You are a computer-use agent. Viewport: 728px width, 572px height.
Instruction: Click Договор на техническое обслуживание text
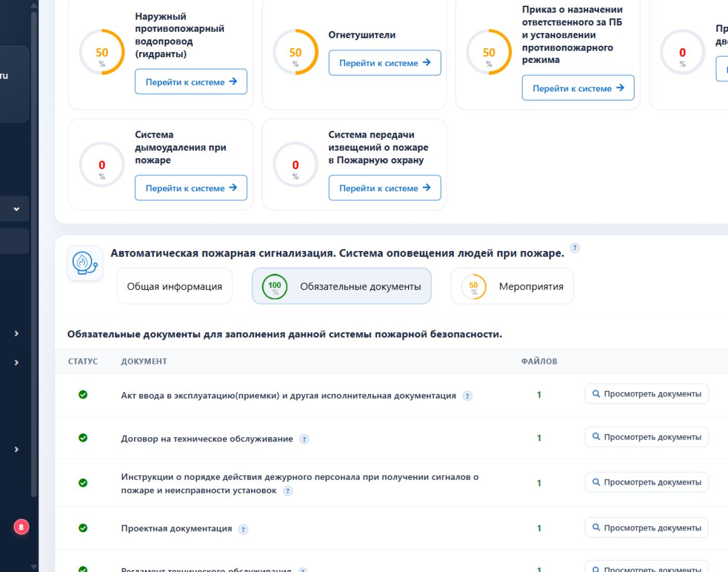click(207, 439)
